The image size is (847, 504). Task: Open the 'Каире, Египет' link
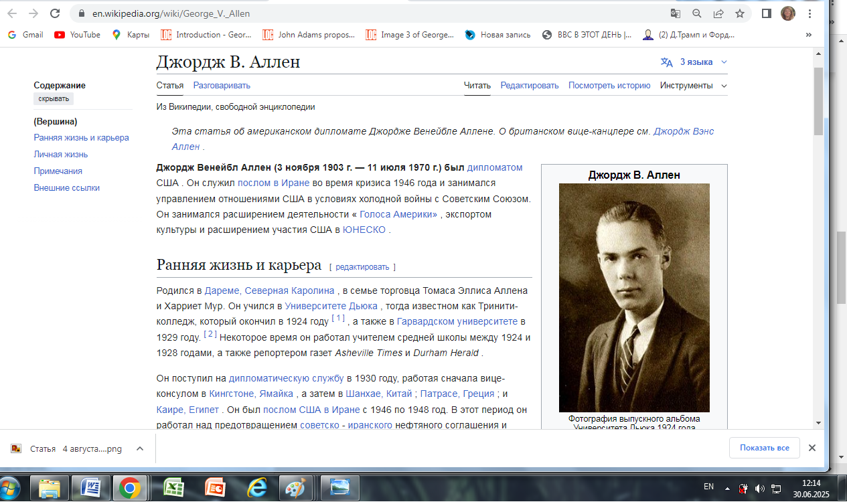(x=188, y=409)
